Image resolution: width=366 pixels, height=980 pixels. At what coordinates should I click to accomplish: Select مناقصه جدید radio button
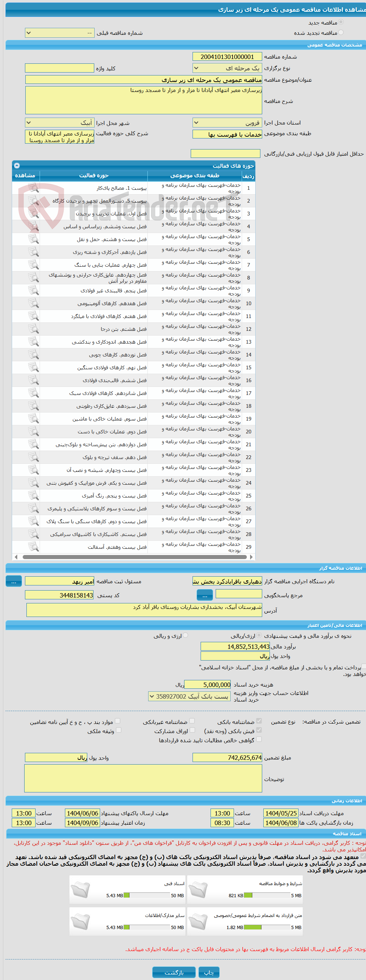(x=341, y=22)
